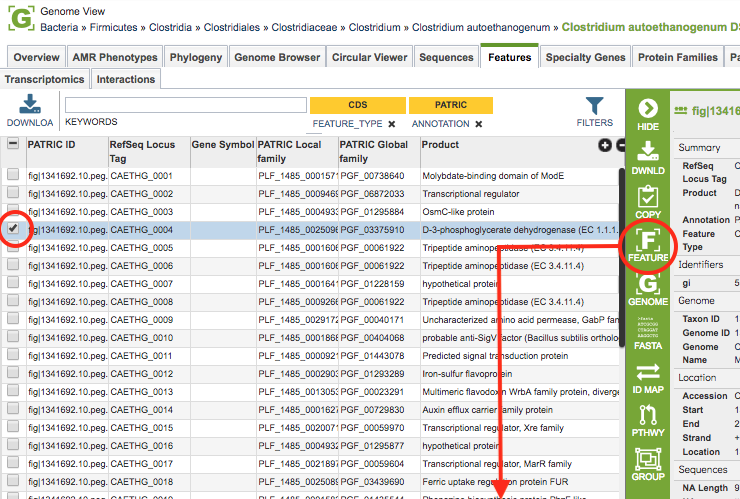Check the CAETHG_0006 row checkbox
Viewport: 740px width, 499px height.
coord(13,264)
